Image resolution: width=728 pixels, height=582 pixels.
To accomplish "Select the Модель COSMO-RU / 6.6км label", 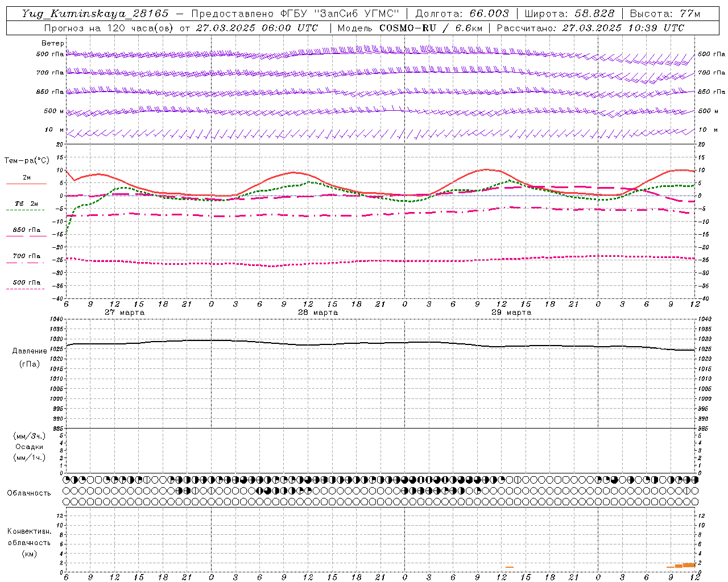I will point(409,28).
